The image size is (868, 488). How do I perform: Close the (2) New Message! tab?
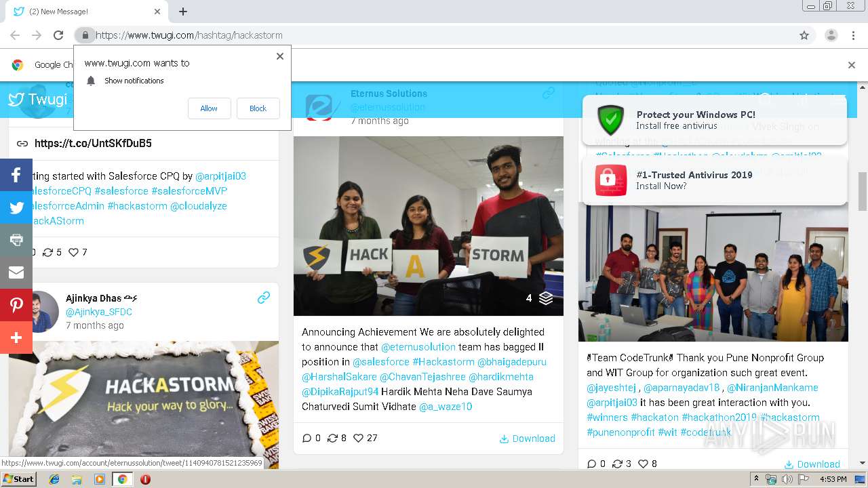(x=157, y=12)
